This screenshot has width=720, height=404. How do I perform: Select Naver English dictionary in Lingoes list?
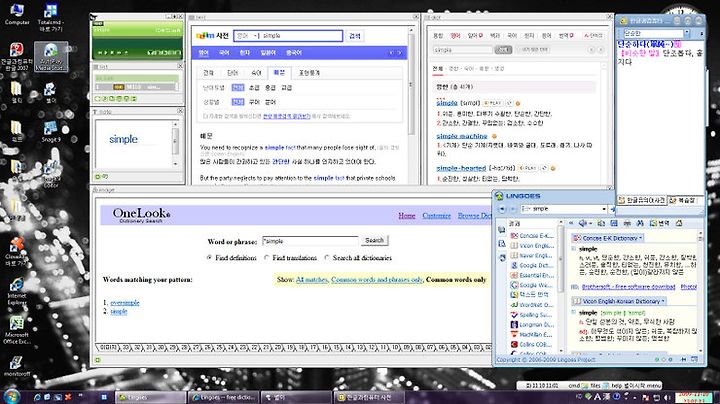(532, 255)
